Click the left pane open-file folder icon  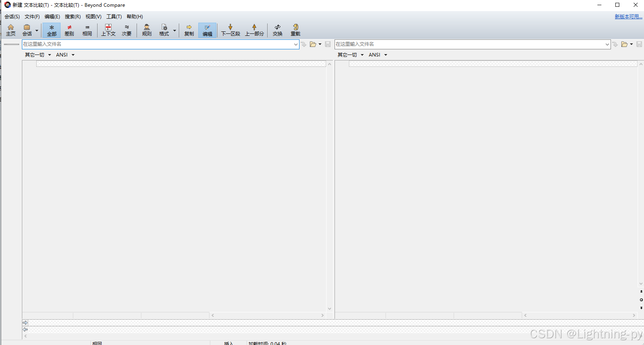click(x=313, y=44)
